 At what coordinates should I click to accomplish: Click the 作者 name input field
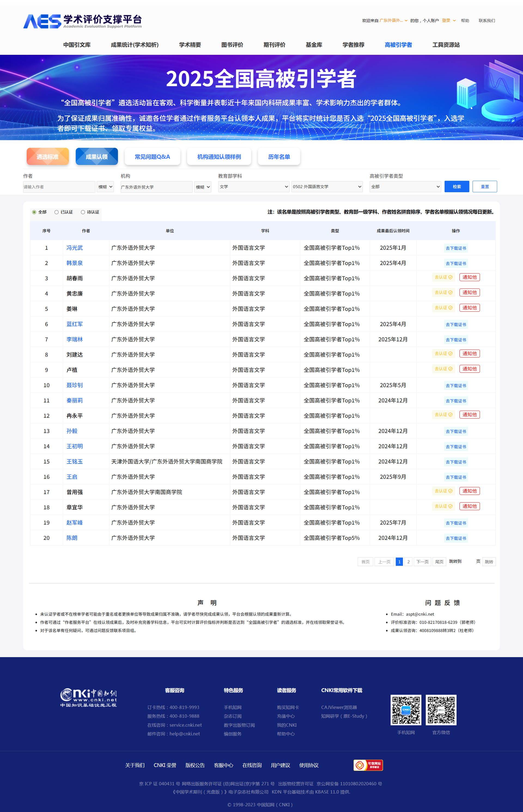(x=59, y=187)
